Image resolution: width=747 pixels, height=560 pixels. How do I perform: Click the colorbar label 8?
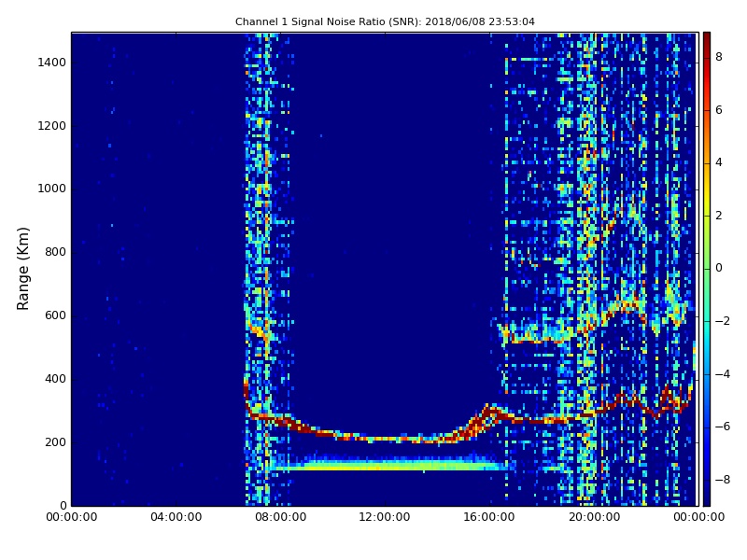point(719,57)
